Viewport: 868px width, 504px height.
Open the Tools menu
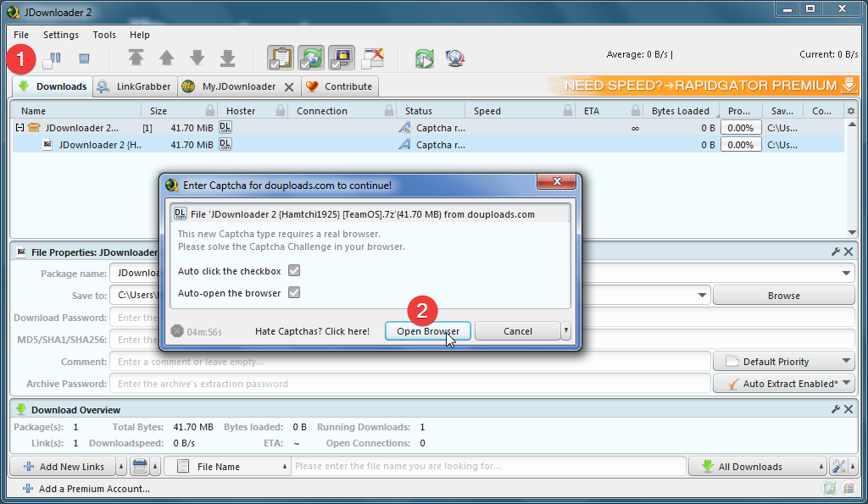click(x=104, y=35)
